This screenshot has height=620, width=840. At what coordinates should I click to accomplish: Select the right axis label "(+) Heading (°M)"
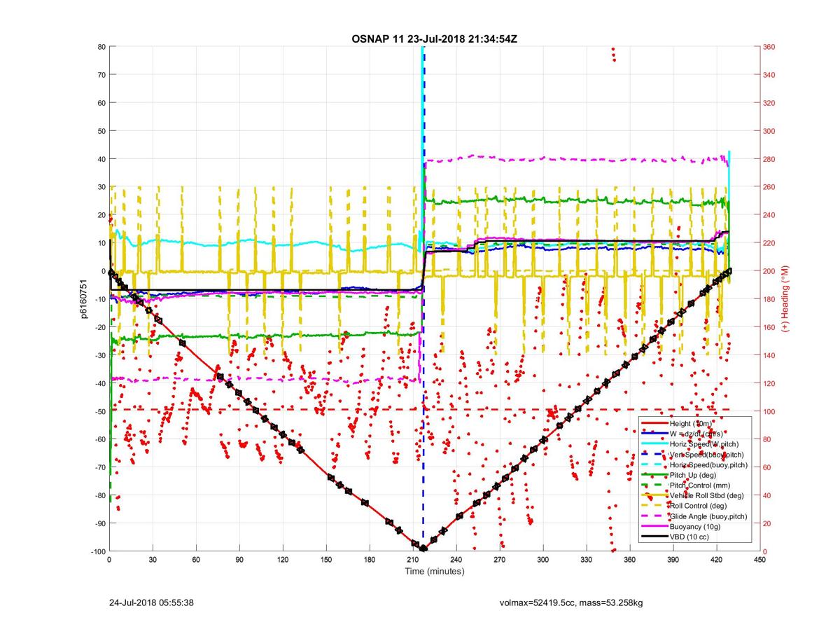coord(786,299)
